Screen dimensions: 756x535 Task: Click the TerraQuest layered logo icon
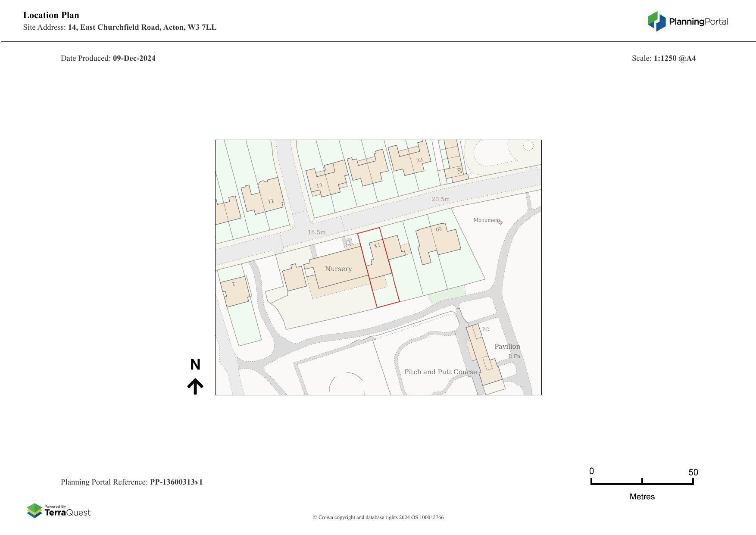point(34,510)
